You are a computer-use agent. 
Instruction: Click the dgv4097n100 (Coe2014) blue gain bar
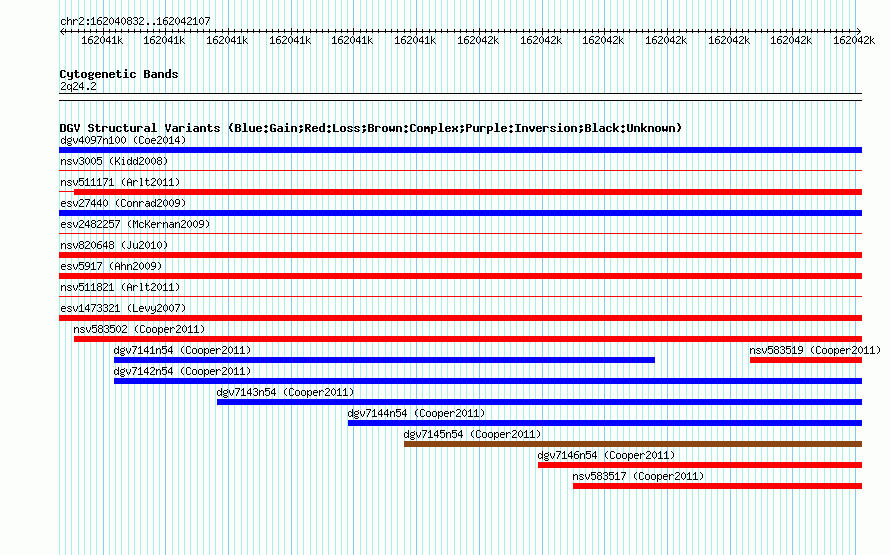pos(460,150)
